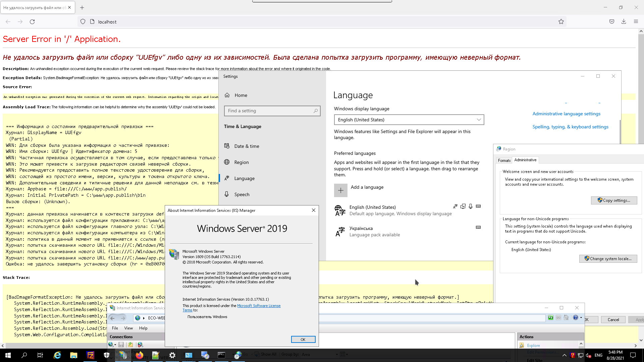Click the Change system locale button
The width and height of the screenshot is (644, 362).
pos(608,259)
